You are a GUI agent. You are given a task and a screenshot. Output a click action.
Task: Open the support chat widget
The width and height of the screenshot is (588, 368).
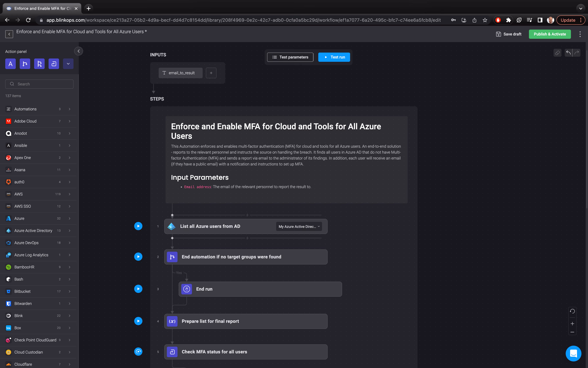[x=573, y=353]
